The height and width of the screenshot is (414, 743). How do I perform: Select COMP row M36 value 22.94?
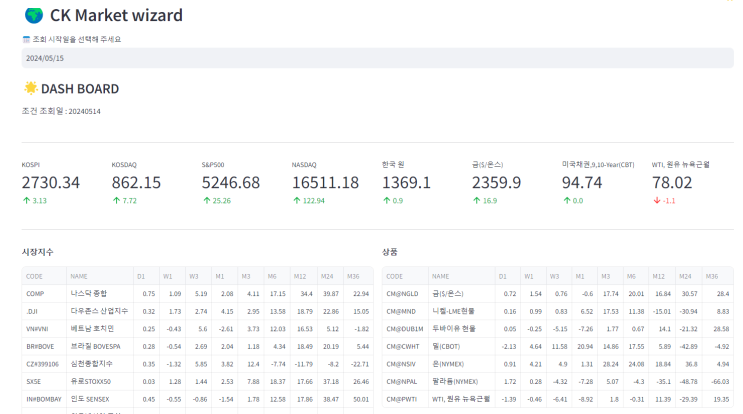pos(358,294)
